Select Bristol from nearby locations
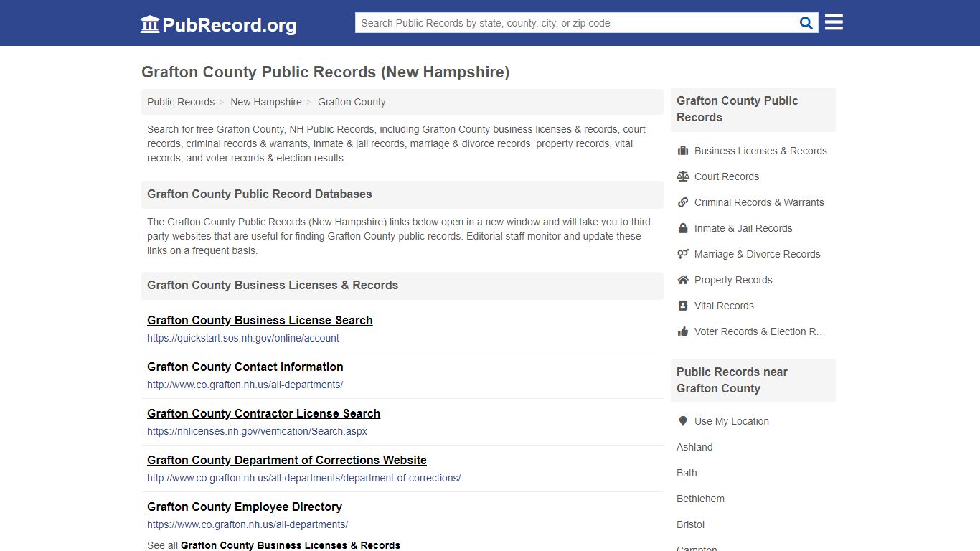 point(691,524)
